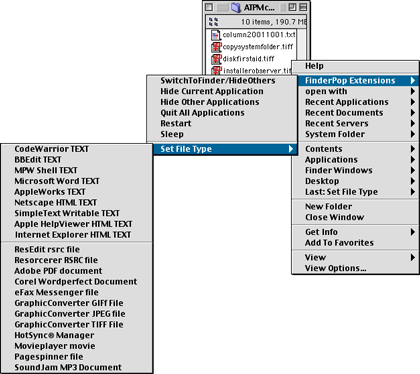Choose Last: Set File Type entry

point(355,192)
